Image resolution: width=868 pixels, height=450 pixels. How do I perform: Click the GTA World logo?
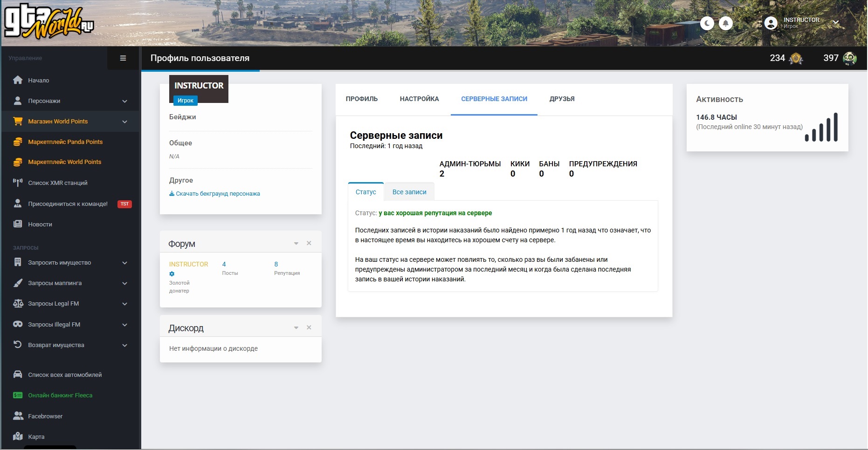(48, 22)
